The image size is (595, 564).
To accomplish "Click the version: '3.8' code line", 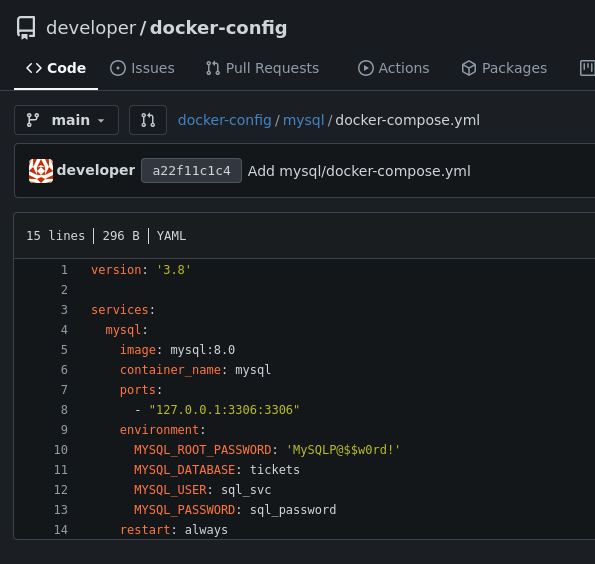I will coord(141,270).
